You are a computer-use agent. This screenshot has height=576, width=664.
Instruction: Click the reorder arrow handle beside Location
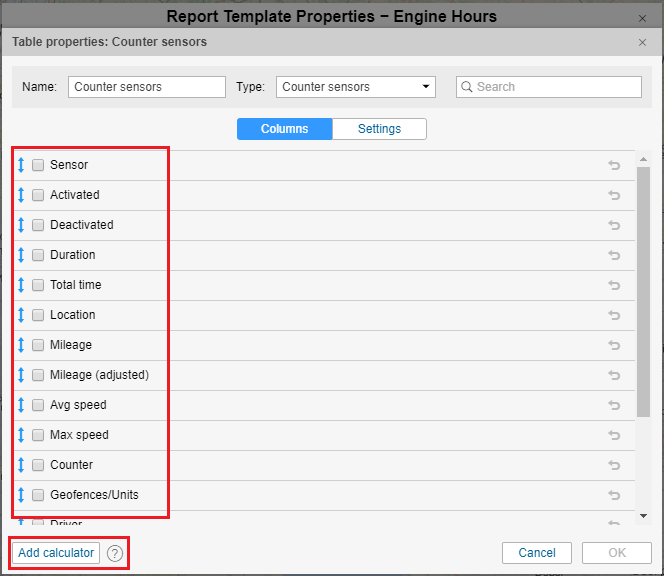pos(21,315)
